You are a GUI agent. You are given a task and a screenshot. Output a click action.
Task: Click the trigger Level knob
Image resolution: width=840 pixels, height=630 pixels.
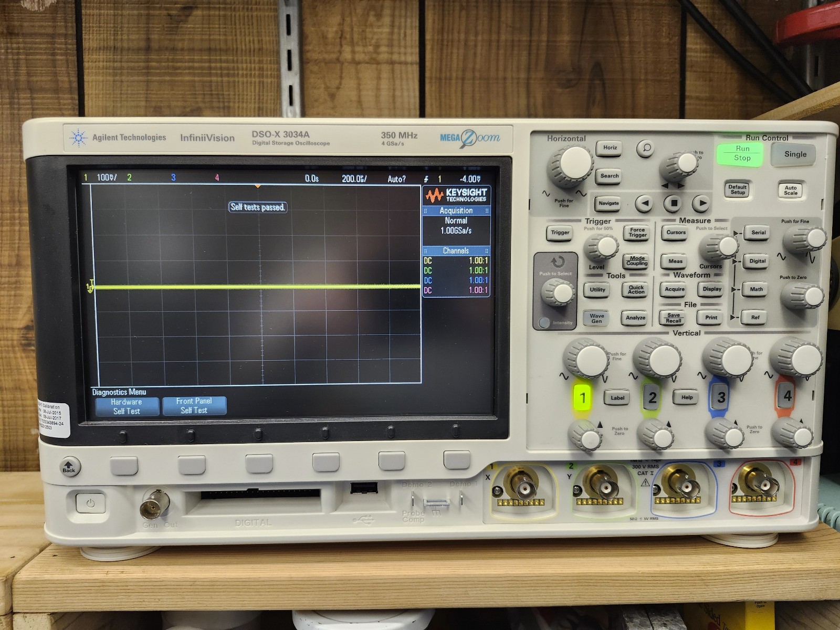click(602, 247)
